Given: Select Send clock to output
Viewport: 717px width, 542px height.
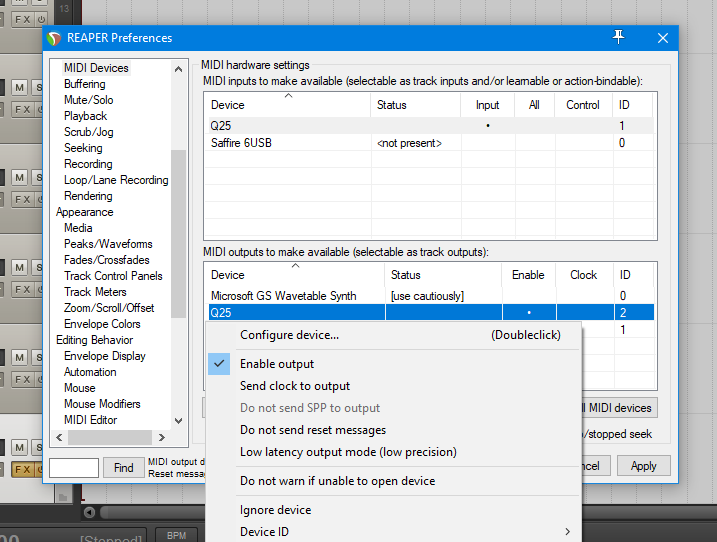Looking at the screenshot, I should click(x=394, y=386).
